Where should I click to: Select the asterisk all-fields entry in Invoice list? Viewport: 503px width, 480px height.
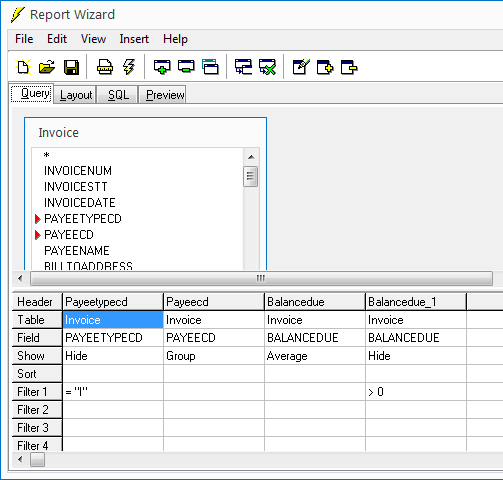(47, 155)
